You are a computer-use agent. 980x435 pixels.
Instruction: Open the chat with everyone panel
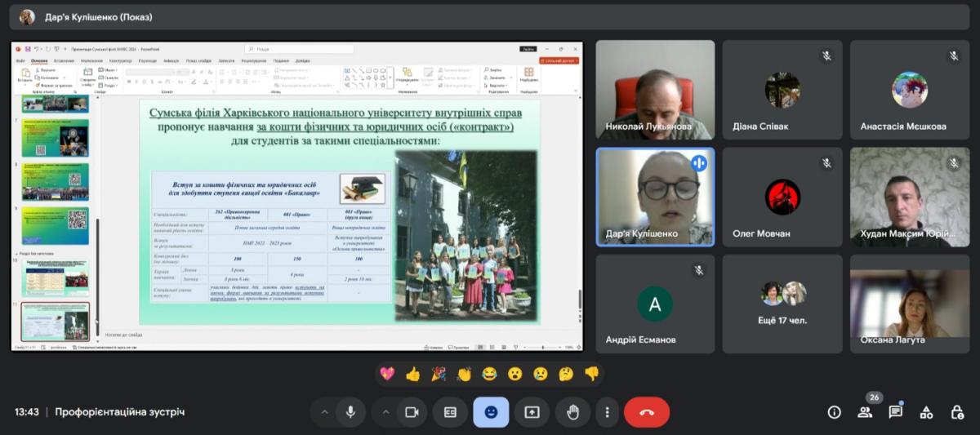click(x=896, y=412)
